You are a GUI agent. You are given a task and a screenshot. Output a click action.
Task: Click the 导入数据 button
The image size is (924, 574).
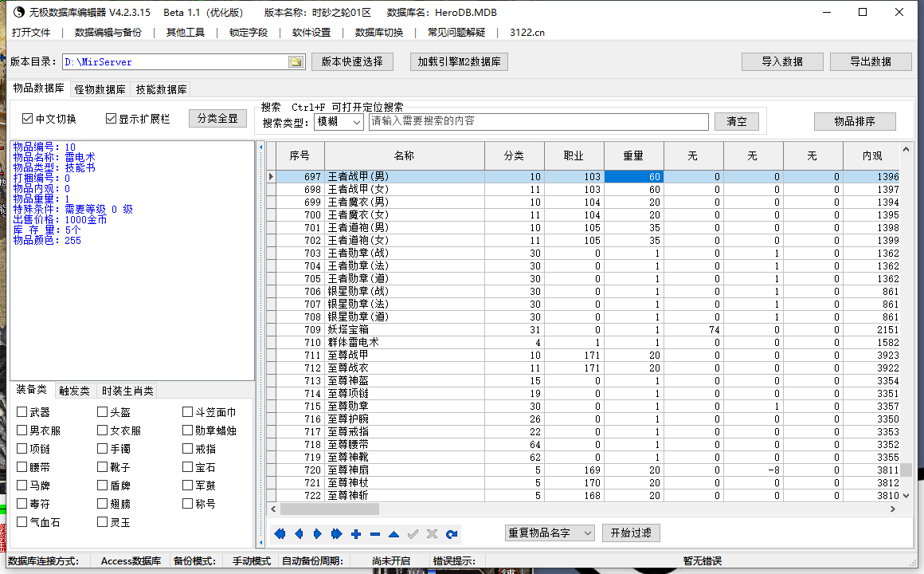pos(782,61)
